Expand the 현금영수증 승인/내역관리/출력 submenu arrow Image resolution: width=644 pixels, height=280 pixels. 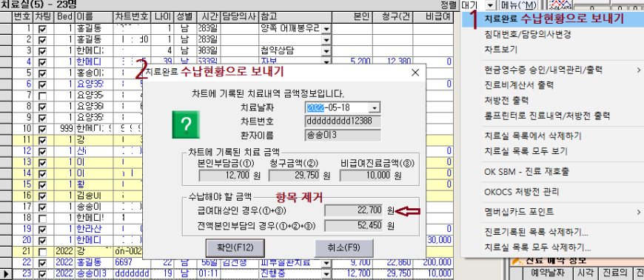[639, 70]
